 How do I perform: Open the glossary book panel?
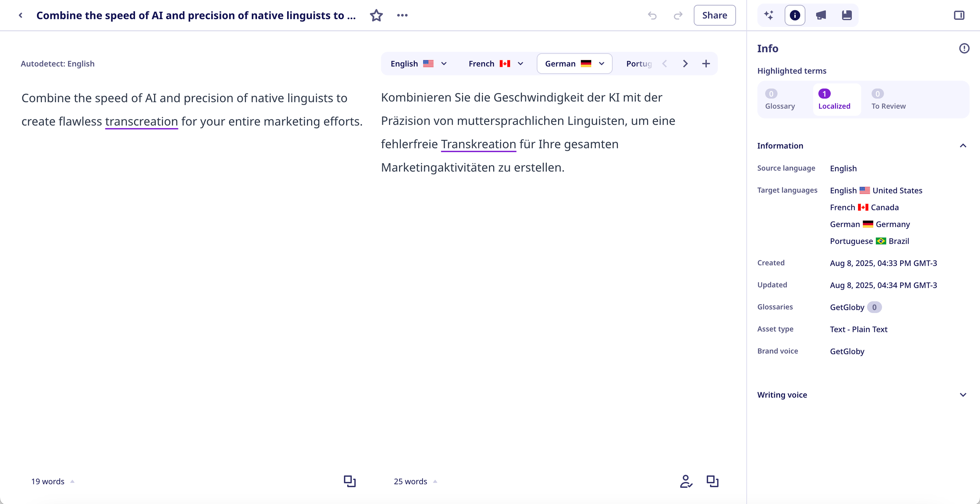[847, 15]
